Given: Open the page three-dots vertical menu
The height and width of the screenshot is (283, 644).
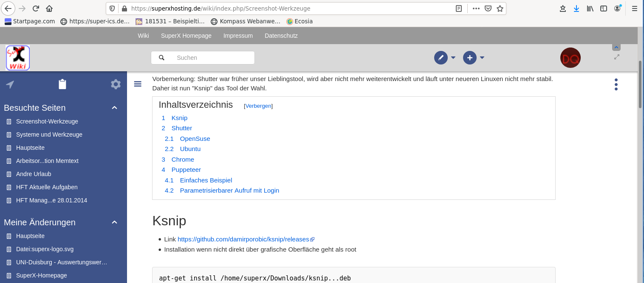Looking at the screenshot, I should point(616,84).
